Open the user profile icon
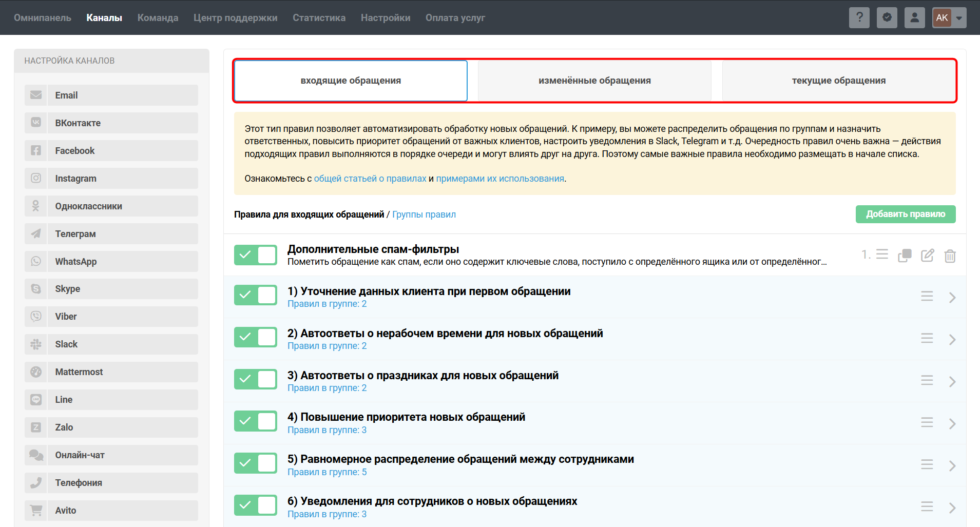Image resolution: width=980 pixels, height=527 pixels. click(914, 17)
